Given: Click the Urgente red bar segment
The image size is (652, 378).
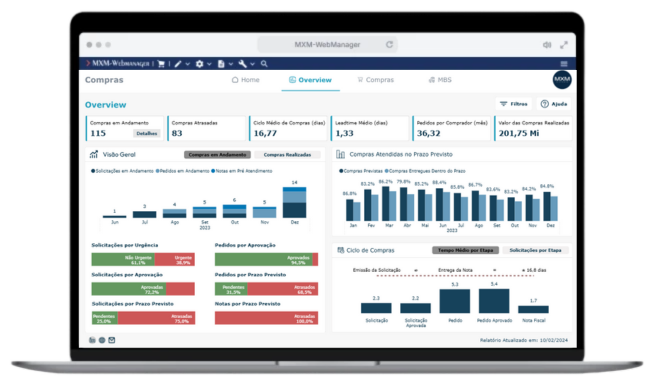Looking at the screenshot, I should click(x=175, y=259).
